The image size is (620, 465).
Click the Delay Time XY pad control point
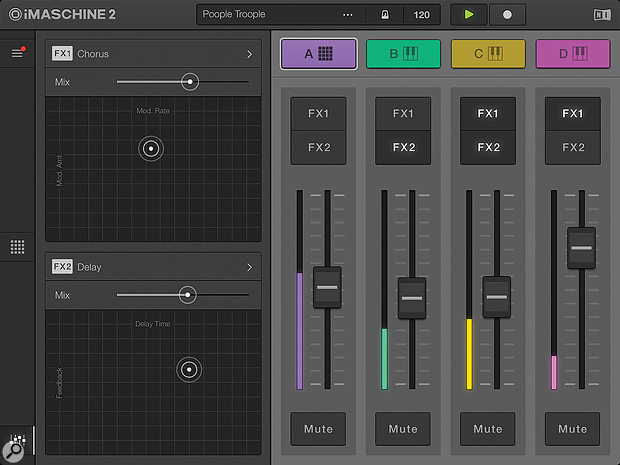[189, 370]
